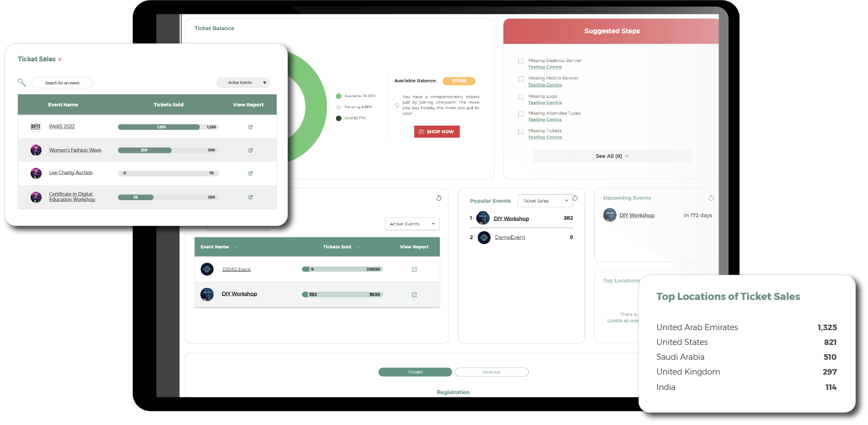This screenshot has width=868, height=425.
Task: Open the PAIRS 2022 view report icon
Action: [x=250, y=127]
